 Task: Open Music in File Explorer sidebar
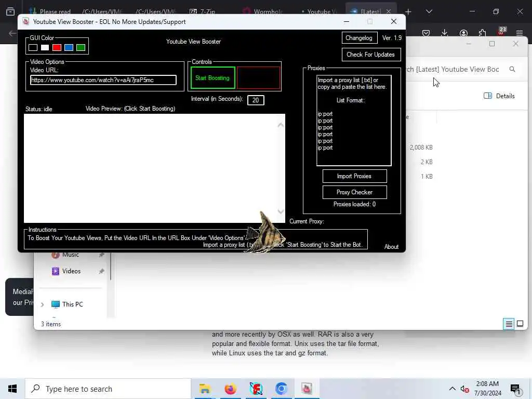click(71, 255)
